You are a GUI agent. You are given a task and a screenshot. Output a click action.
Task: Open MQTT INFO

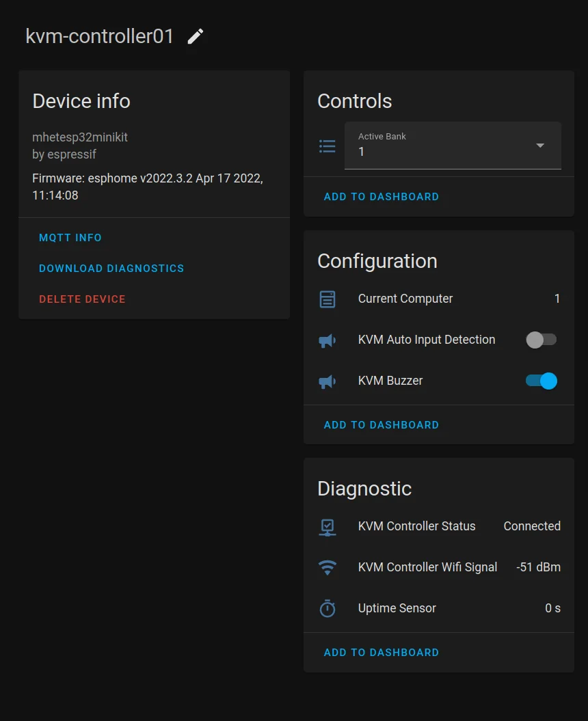[70, 238]
